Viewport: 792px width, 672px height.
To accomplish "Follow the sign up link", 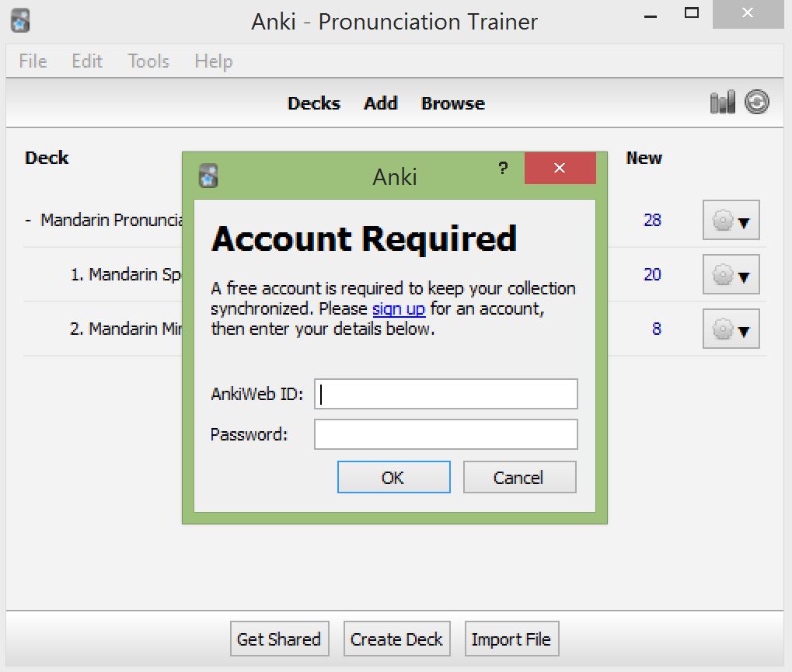I will [399, 309].
